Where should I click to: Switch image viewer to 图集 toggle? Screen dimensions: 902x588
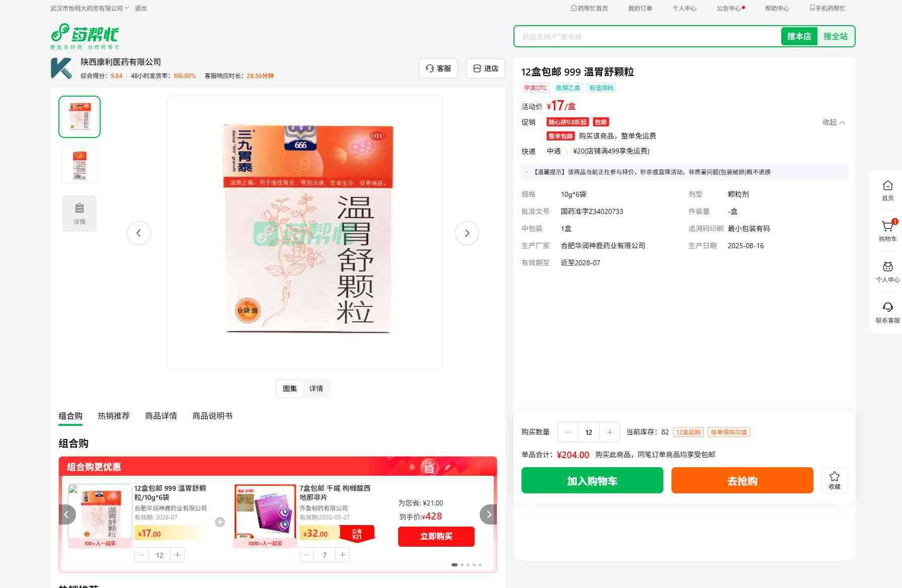coord(290,389)
